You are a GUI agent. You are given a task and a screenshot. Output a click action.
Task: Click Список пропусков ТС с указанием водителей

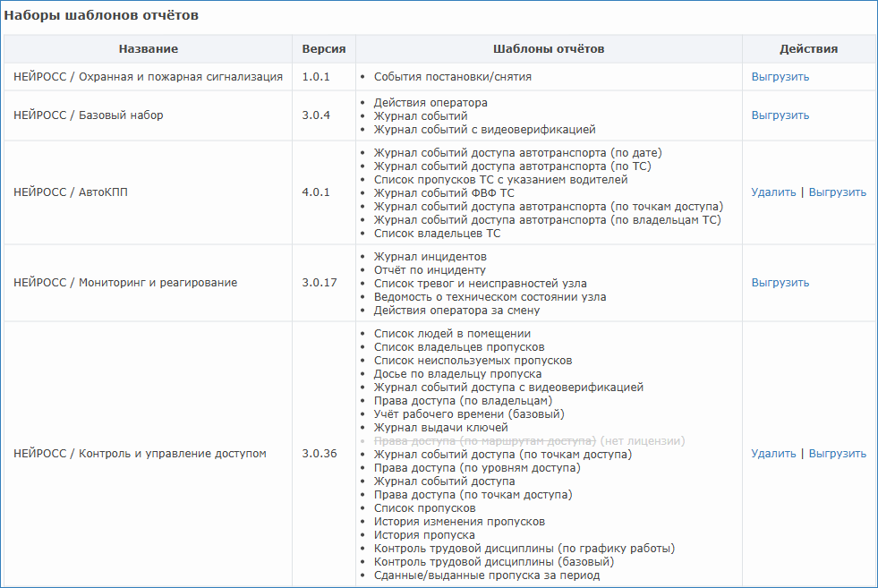tap(500, 180)
